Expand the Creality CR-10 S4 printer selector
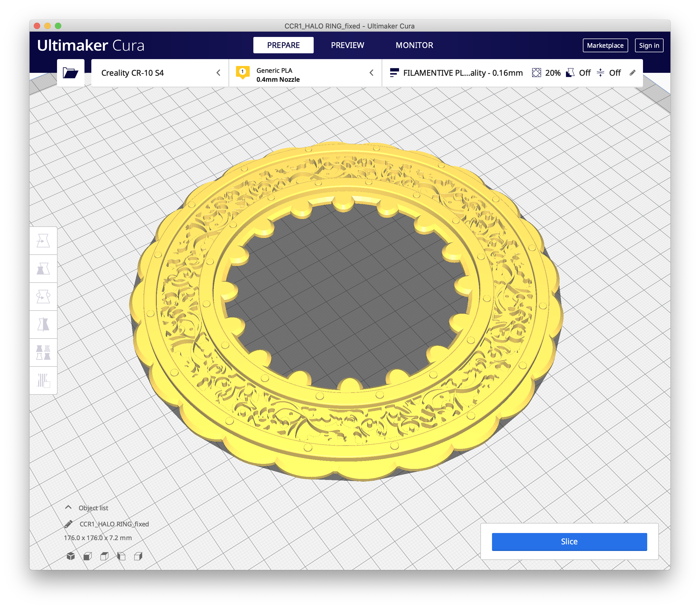This screenshot has width=700, height=609. (160, 73)
